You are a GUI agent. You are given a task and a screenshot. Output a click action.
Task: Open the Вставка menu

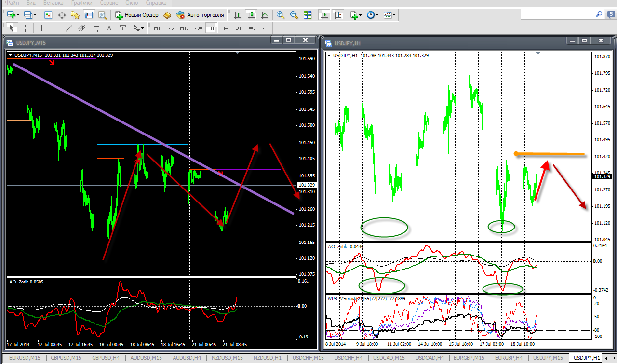(53, 3)
